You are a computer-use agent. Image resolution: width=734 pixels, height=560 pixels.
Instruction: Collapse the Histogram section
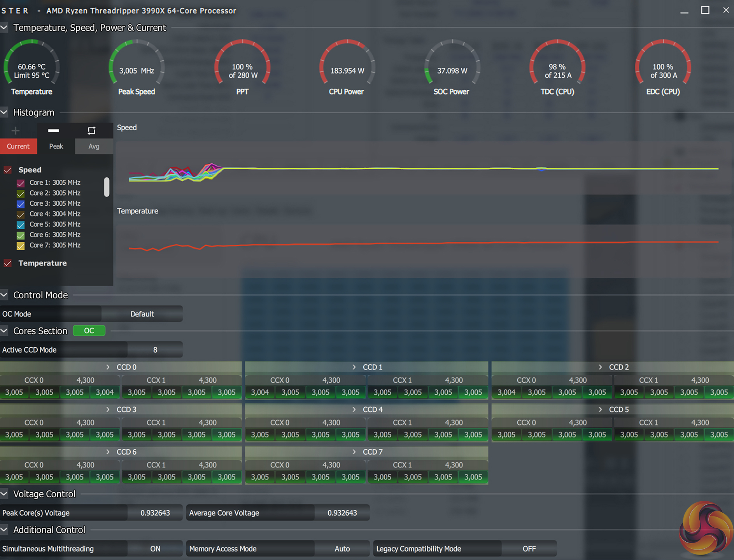click(4, 112)
